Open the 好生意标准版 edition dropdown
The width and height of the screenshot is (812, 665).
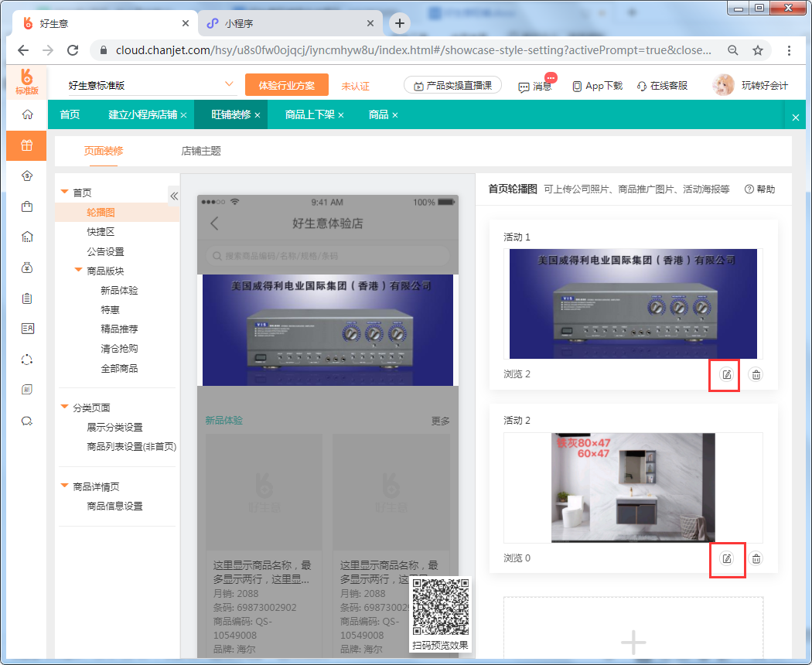(x=152, y=86)
